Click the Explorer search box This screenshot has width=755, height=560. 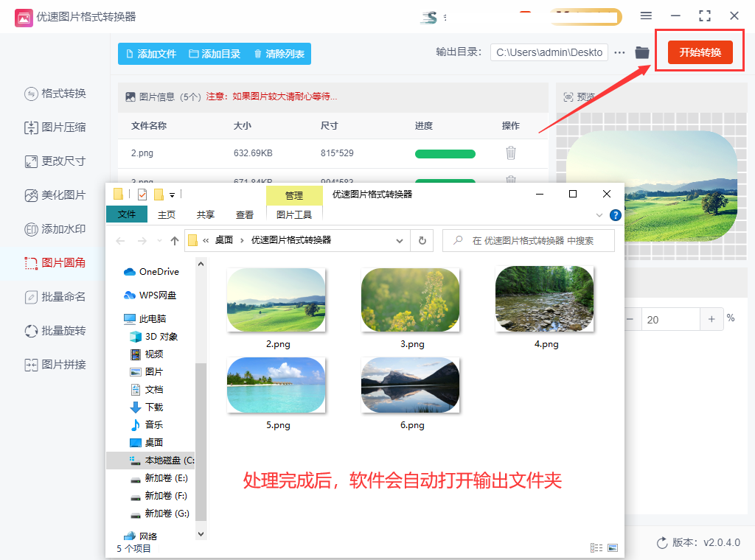pyautogui.click(x=528, y=240)
